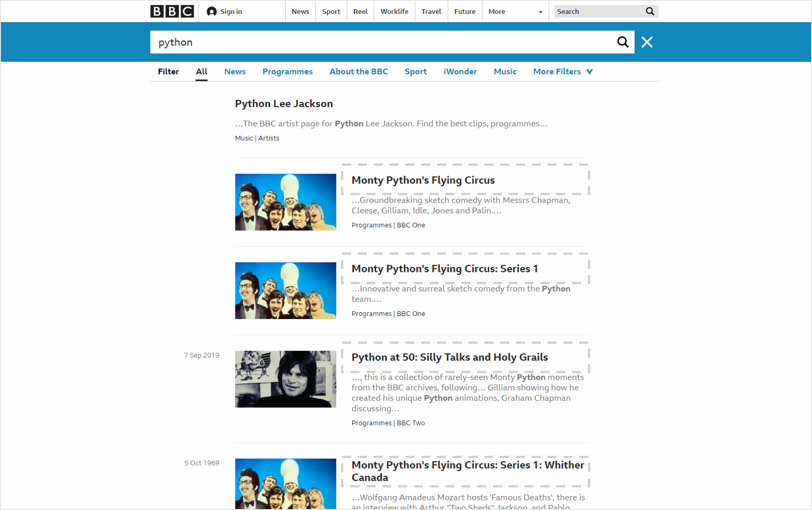Click Programmes | BBC Two label
This screenshot has height=510, width=812.
[388, 423]
